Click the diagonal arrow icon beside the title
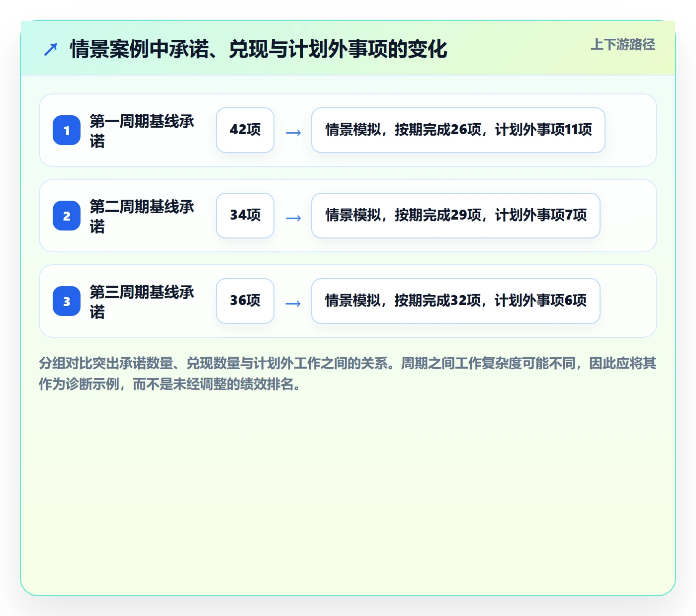This screenshot has width=696, height=616. (x=51, y=49)
